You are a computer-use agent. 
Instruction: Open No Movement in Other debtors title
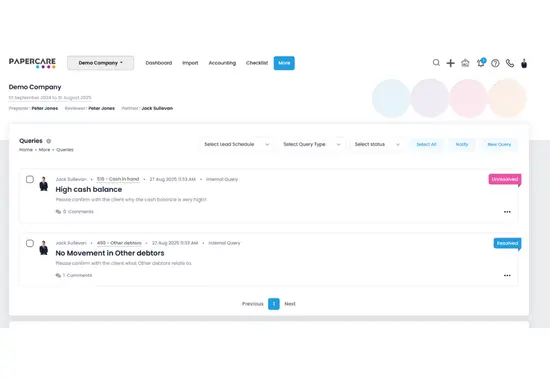click(x=110, y=253)
